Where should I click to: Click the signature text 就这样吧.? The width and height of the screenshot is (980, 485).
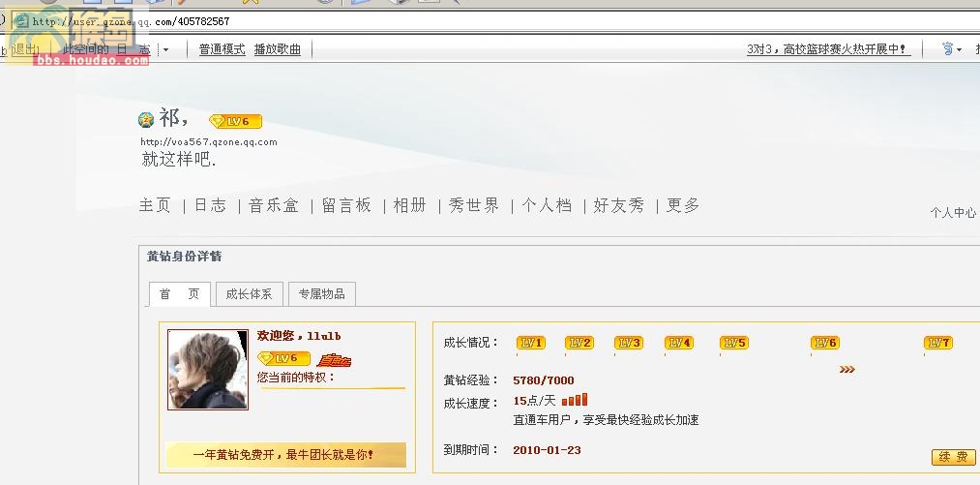(x=179, y=160)
